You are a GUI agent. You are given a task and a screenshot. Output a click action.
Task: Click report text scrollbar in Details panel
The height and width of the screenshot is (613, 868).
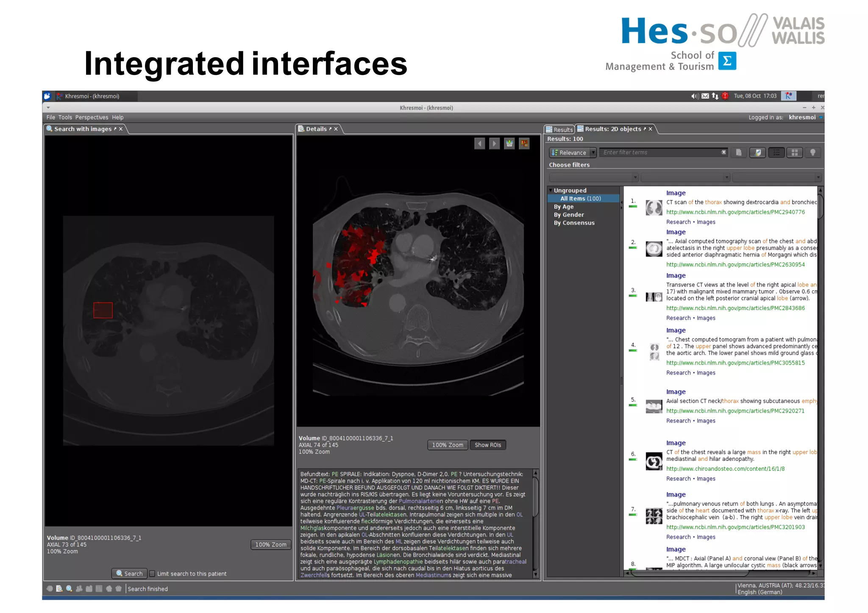pos(535,523)
